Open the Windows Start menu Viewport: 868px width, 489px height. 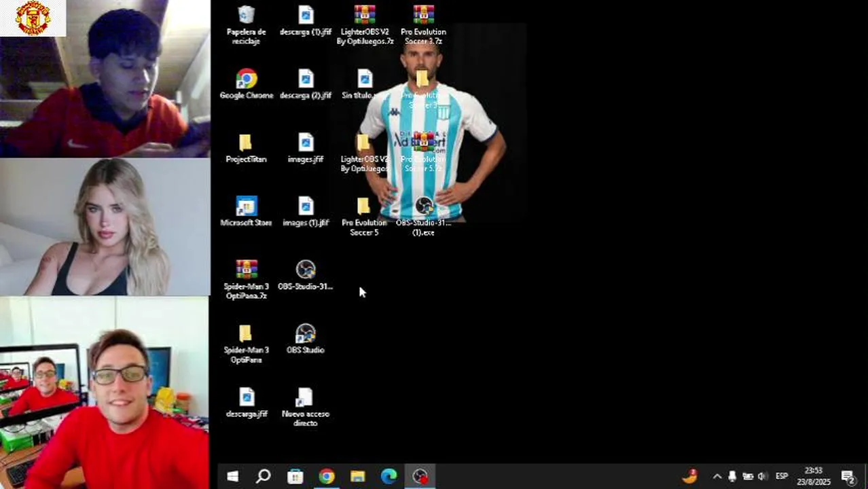tap(232, 476)
